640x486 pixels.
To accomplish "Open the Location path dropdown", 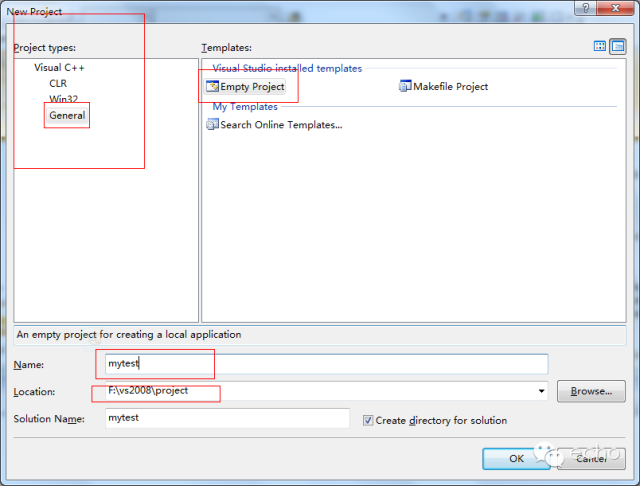I will pyautogui.click(x=541, y=391).
